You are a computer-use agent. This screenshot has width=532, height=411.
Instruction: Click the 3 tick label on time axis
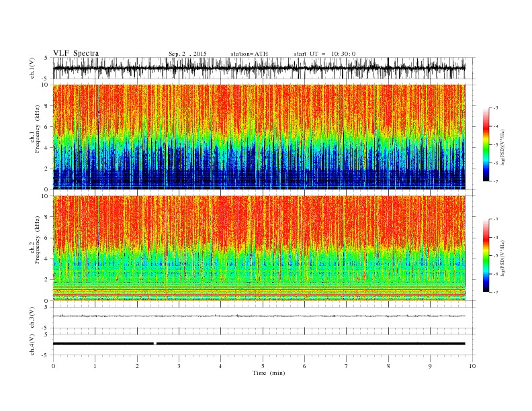pyautogui.click(x=179, y=366)
